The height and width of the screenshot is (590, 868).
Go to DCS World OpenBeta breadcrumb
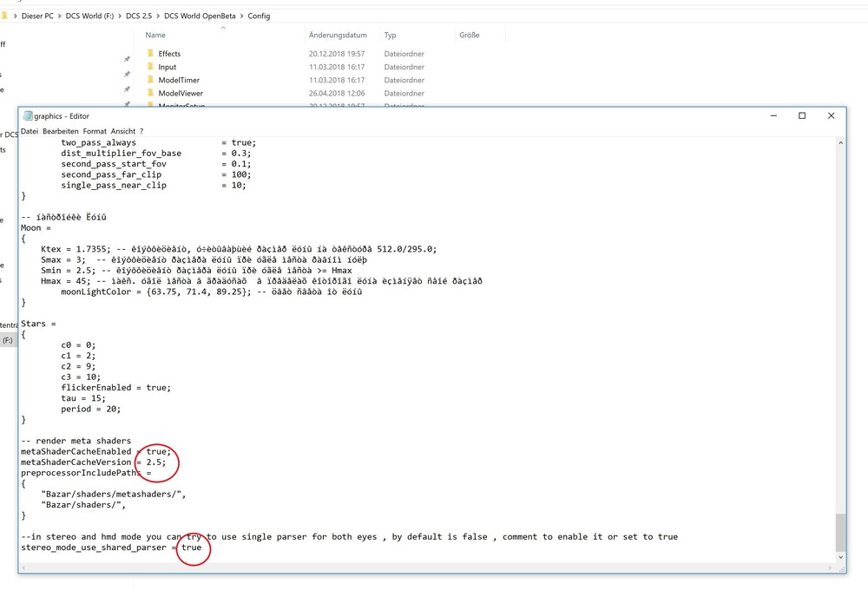tap(200, 16)
